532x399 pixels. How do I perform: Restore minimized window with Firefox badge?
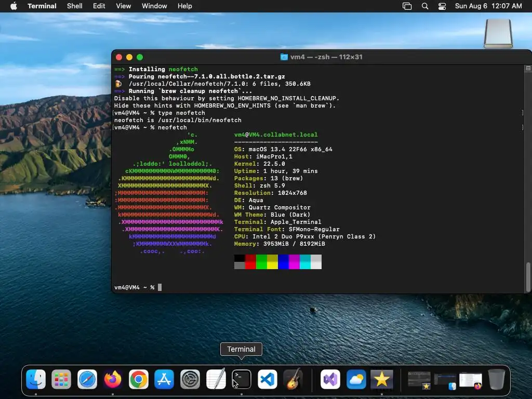click(471, 380)
